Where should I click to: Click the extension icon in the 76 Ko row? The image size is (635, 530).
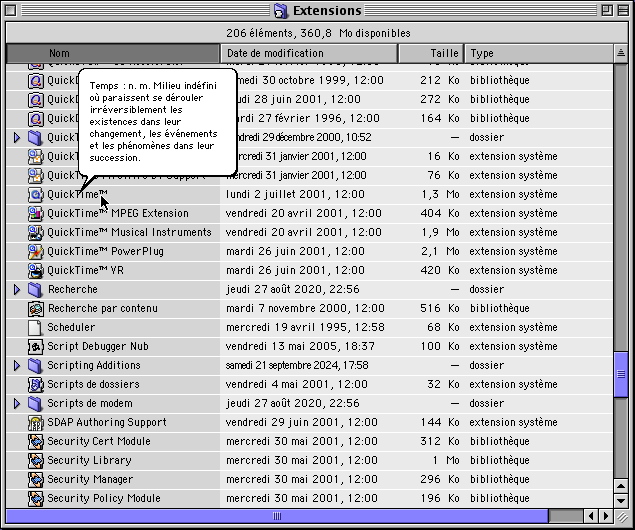coord(36,176)
